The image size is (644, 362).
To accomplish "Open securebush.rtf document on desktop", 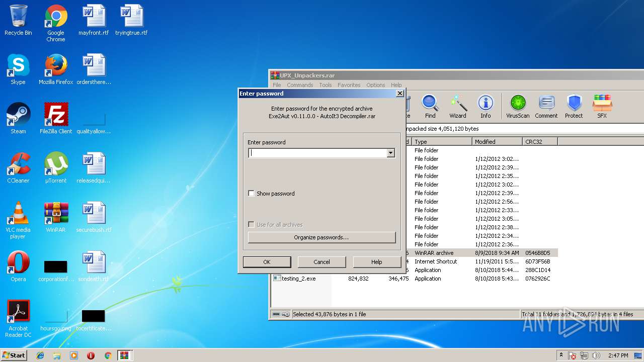I will [x=94, y=217].
